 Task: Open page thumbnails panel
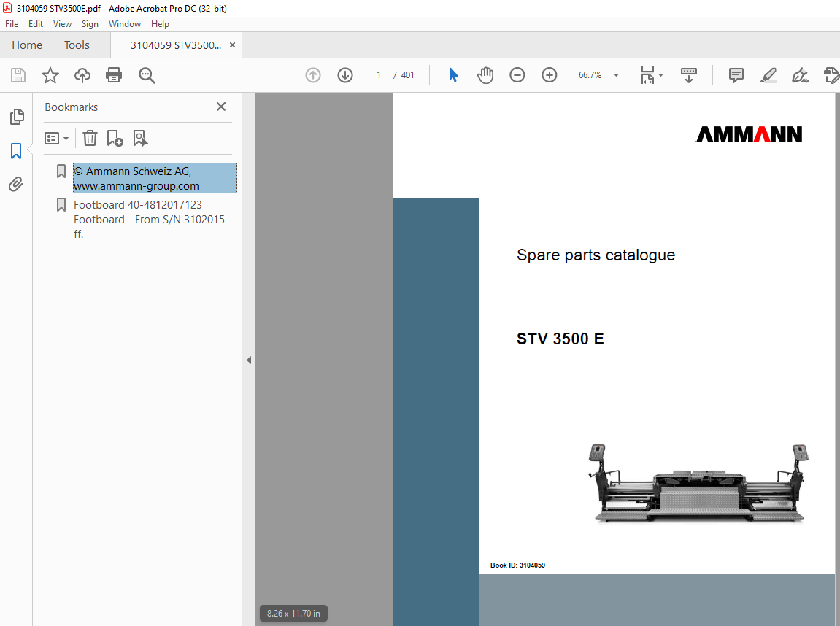[x=17, y=116]
